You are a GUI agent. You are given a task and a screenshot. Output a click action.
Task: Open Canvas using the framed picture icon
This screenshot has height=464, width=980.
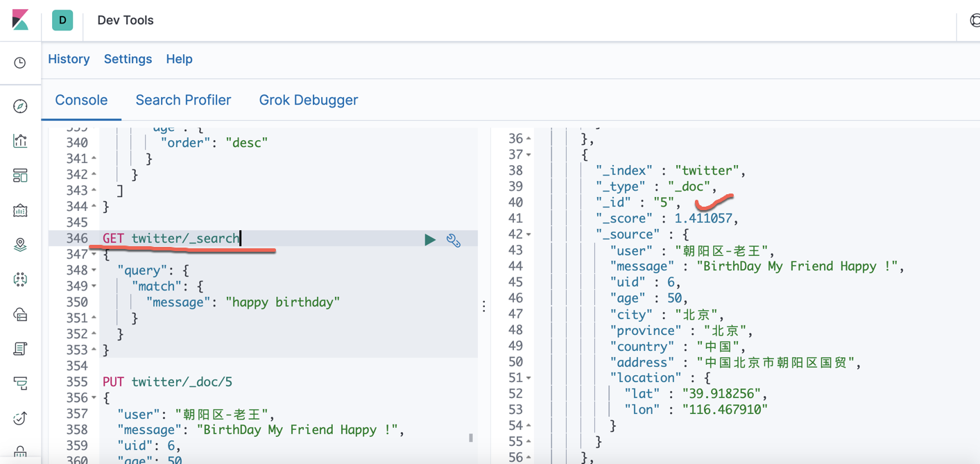click(19, 209)
